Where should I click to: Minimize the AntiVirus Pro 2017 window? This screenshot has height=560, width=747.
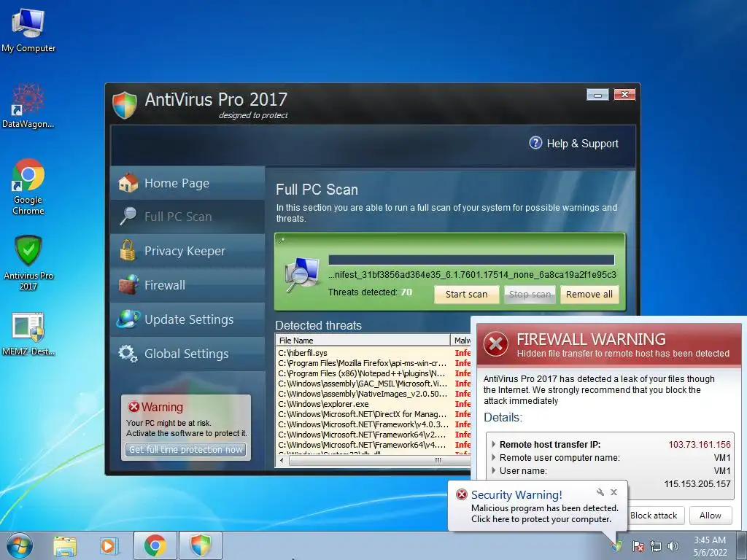(597, 95)
